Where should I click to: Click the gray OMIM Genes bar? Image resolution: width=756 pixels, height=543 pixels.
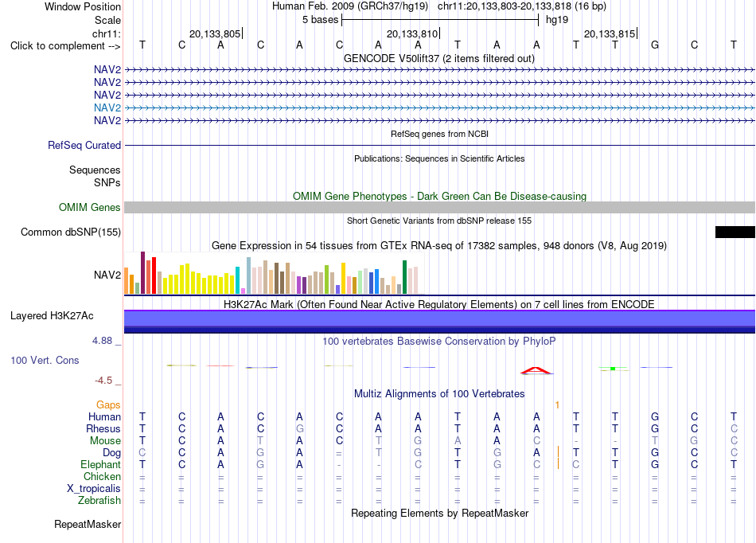(x=439, y=207)
